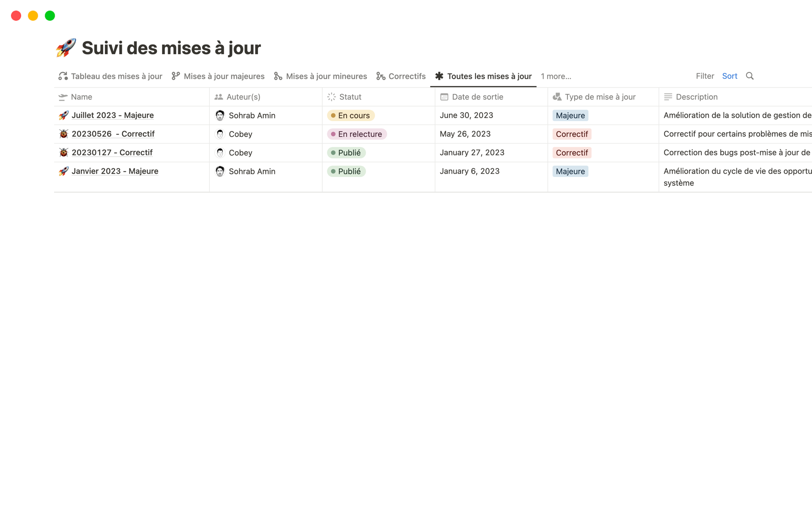The height and width of the screenshot is (508, 812).
Task: Open the Type de mise à jour header
Action: (600, 97)
